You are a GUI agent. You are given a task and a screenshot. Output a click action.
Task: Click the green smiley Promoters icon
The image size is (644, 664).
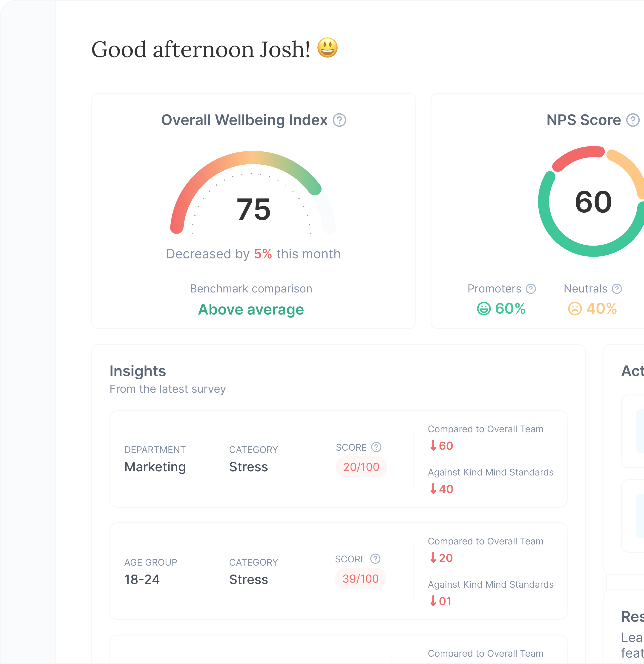click(484, 309)
